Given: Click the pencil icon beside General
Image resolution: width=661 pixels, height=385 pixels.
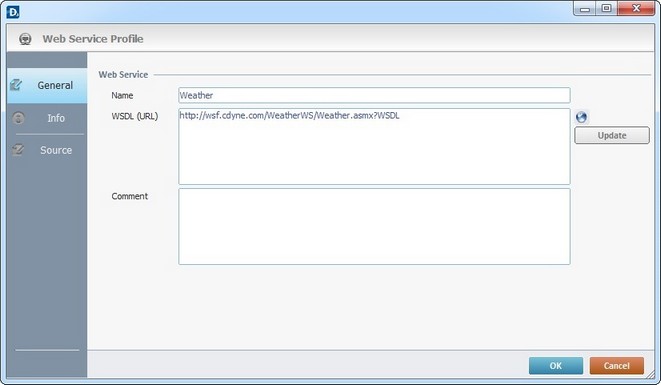Looking at the screenshot, I should pos(16,85).
